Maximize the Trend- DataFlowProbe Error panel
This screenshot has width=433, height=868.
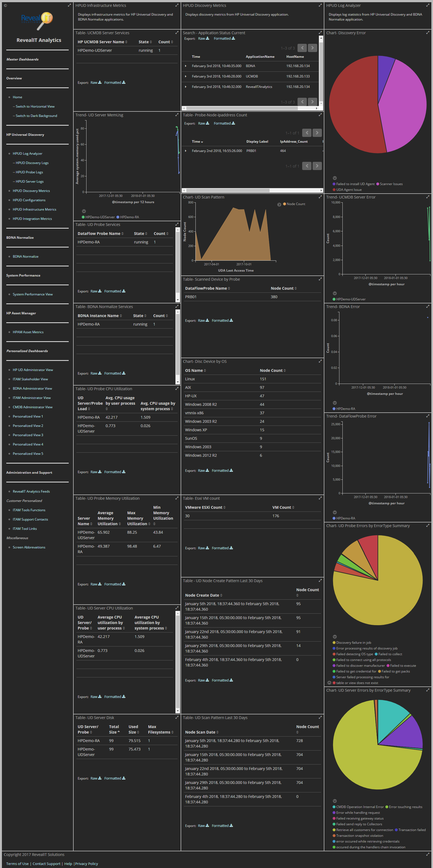pyautogui.click(x=428, y=416)
